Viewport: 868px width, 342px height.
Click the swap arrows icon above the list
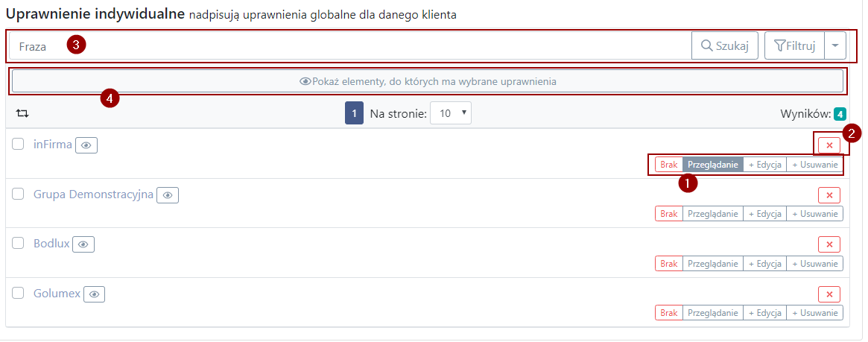(22, 113)
